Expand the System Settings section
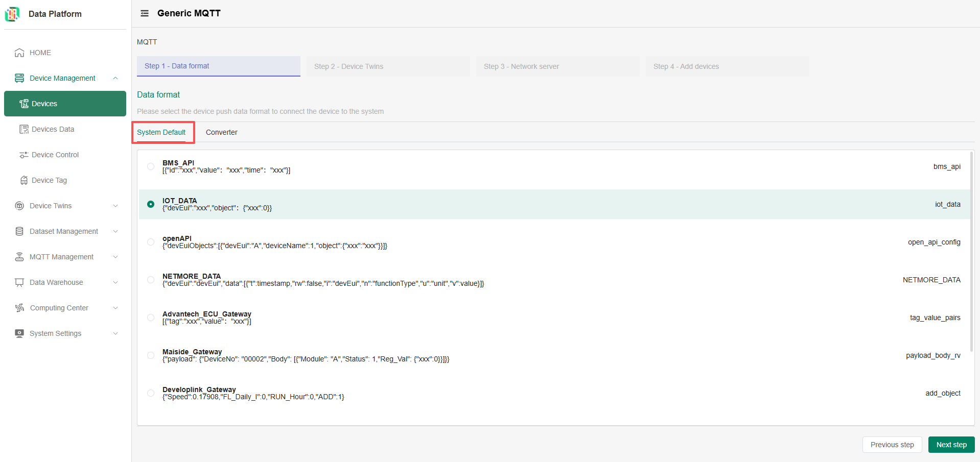This screenshot has height=462, width=980. [x=115, y=333]
